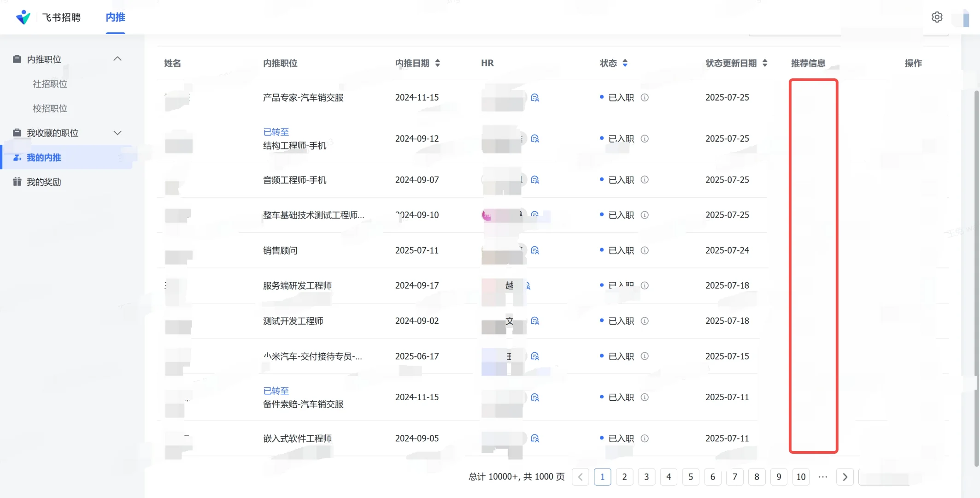Sort by 内推日期 column arrows
The height and width of the screenshot is (498, 980).
pyautogui.click(x=437, y=63)
